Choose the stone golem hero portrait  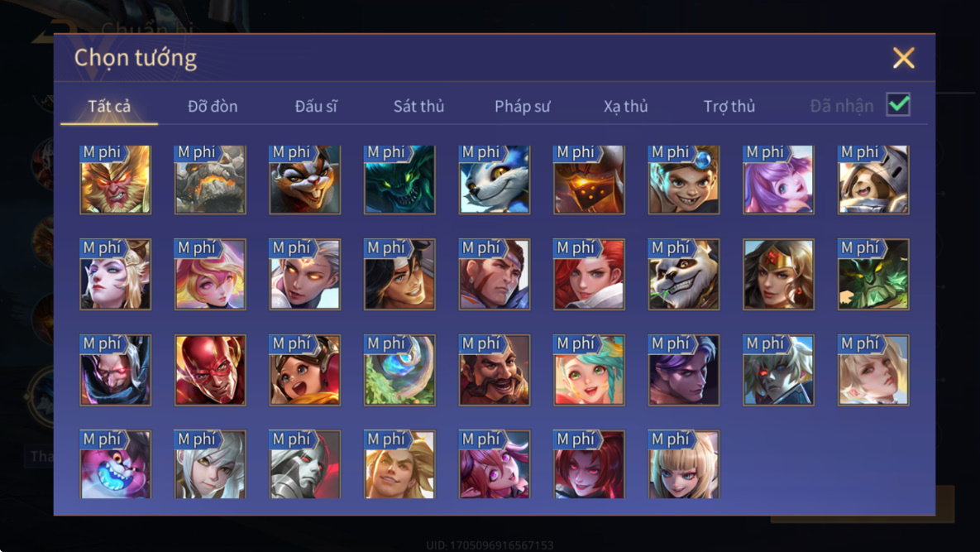[210, 180]
